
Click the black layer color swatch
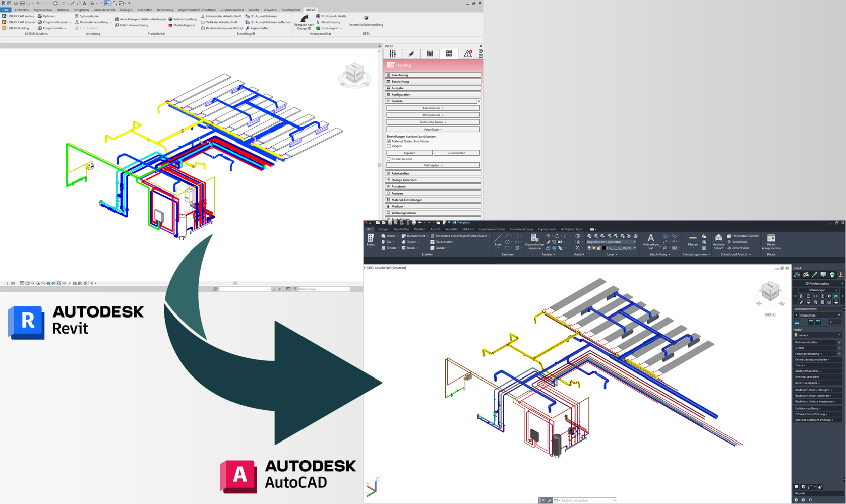point(604,248)
